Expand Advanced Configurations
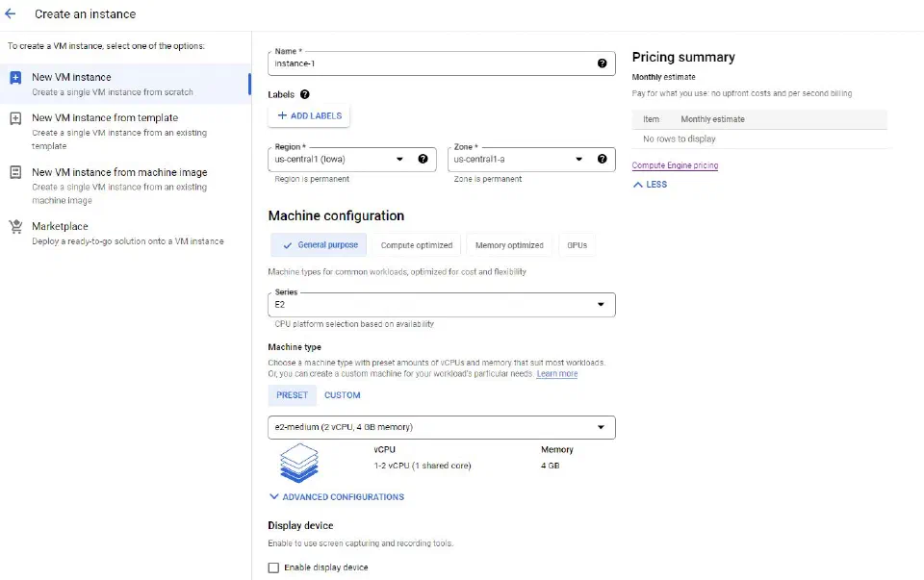Screen dimensions: 924x580 point(337,497)
